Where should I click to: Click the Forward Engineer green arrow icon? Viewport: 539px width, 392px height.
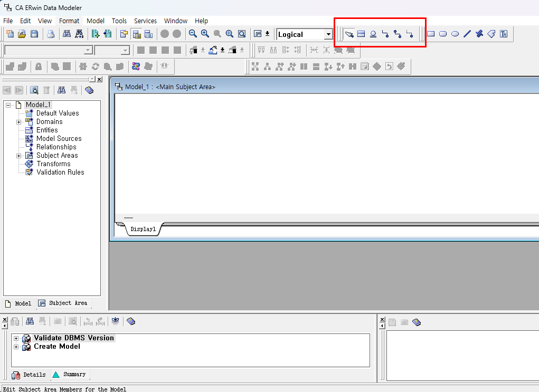pyautogui.click(x=96, y=34)
